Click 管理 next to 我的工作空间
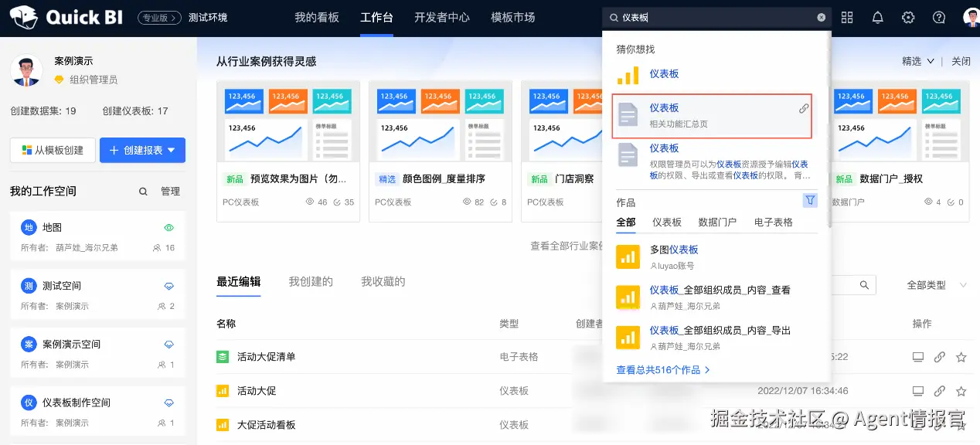 [x=170, y=192]
